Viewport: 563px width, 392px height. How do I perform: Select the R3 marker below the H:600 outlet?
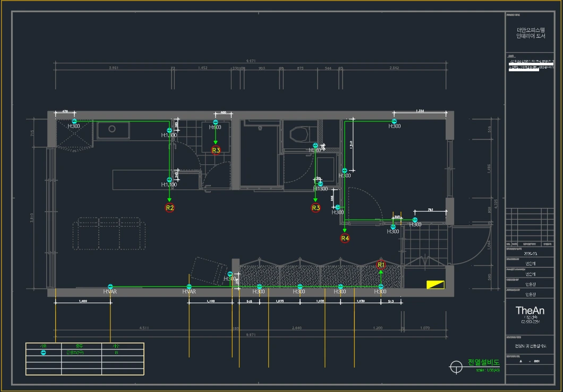coord(216,150)
